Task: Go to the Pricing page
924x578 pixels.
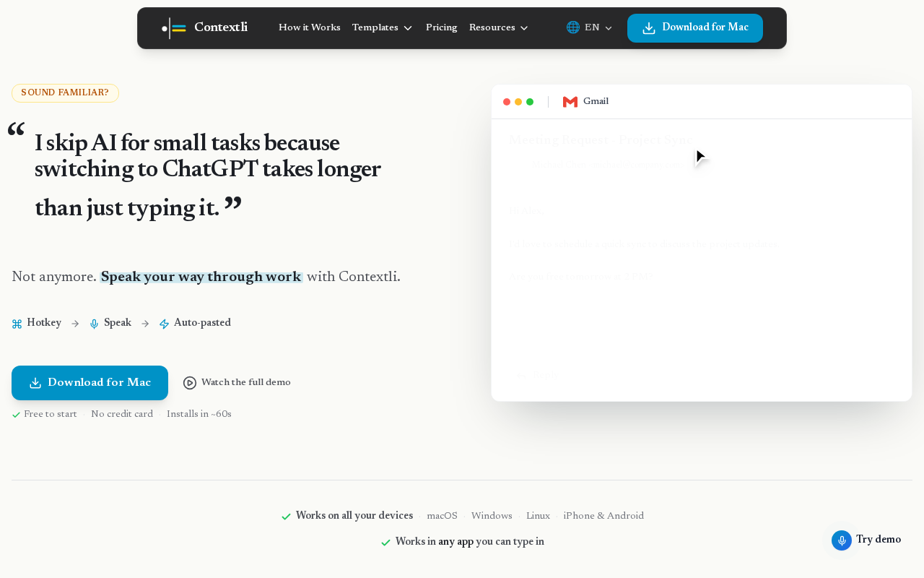Action: pyautogui.click(x=442, y=27)
